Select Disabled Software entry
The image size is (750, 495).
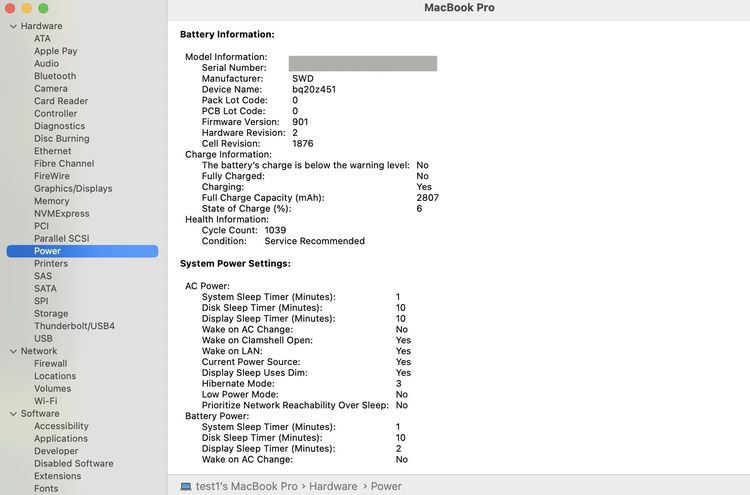click(74, 463)
